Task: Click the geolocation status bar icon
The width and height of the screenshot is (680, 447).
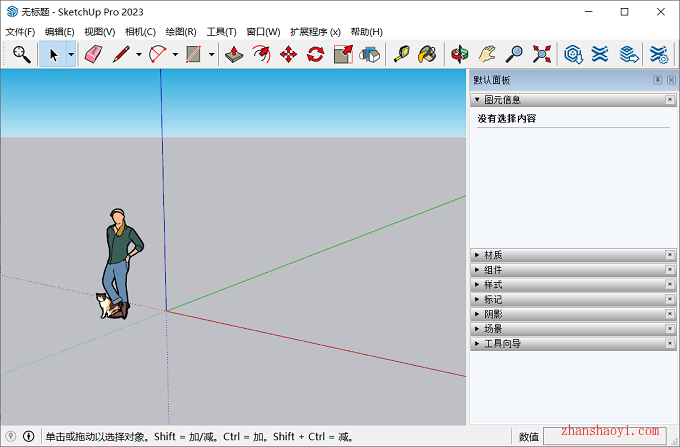Action: (x=11, y=436)
